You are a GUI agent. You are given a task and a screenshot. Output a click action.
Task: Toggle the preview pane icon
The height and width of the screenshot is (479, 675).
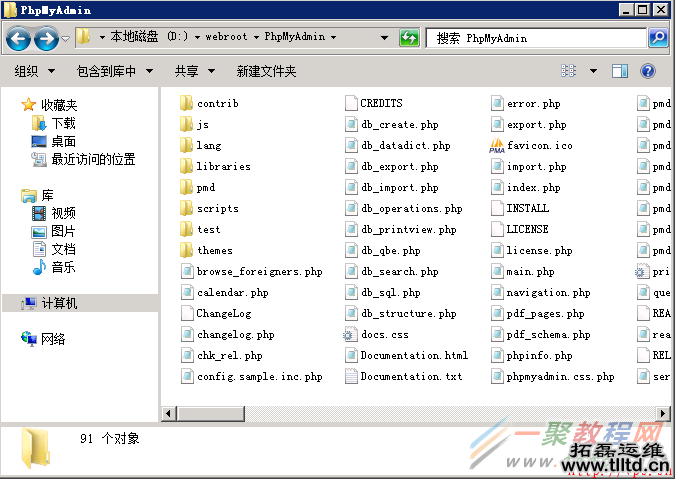click(x=620, y=71)
